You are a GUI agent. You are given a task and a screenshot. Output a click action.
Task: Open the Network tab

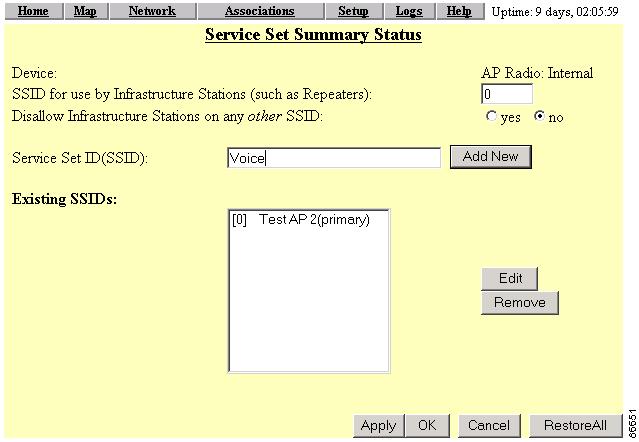(152, 11)
